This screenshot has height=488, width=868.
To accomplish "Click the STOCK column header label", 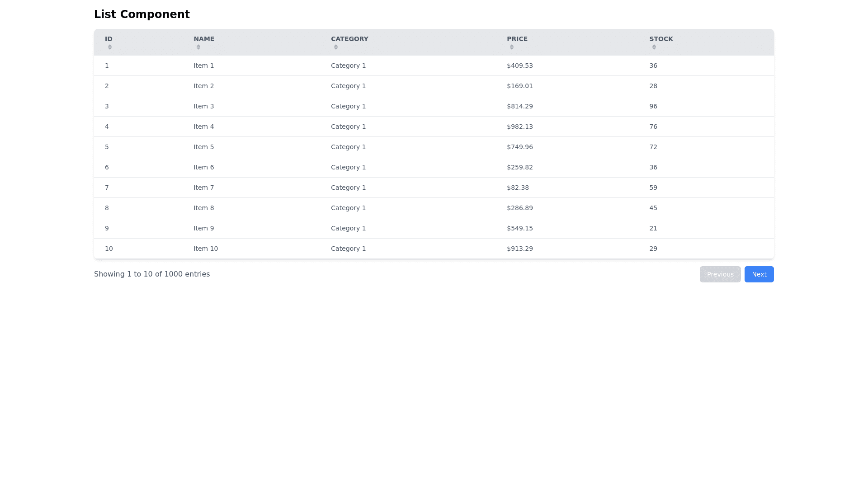I will pyautogui.click(x=661, y=39).
